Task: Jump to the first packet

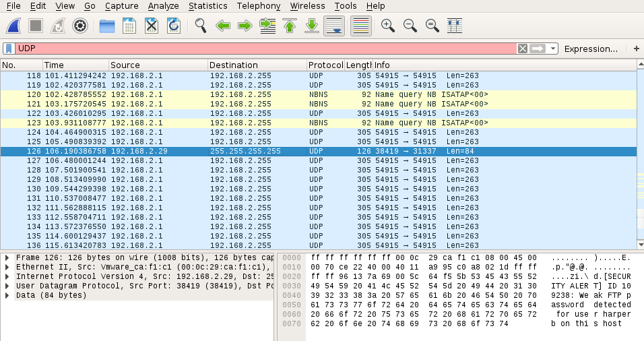Action: point(290,26)
